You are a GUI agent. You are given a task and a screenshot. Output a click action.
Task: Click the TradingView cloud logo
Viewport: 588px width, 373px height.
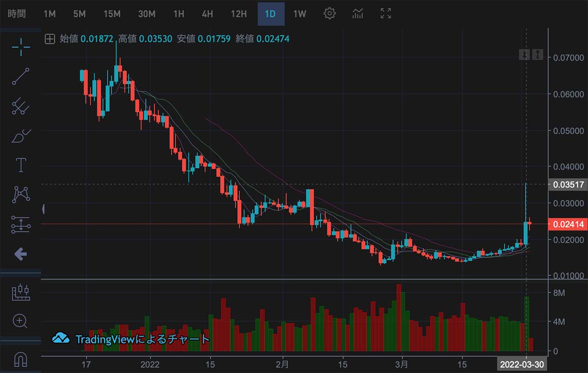click(x=61, y=338)
